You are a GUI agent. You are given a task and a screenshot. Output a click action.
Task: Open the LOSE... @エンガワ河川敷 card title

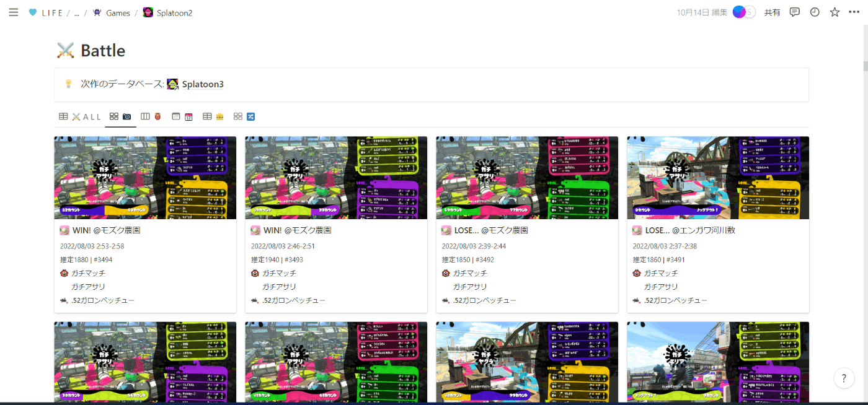[x=690, y=230]
